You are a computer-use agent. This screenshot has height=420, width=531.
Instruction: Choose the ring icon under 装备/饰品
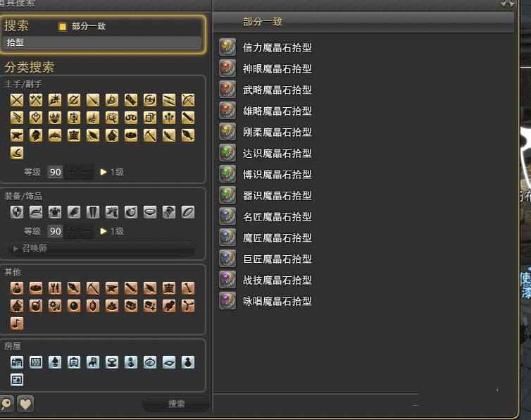coord(187,212)
